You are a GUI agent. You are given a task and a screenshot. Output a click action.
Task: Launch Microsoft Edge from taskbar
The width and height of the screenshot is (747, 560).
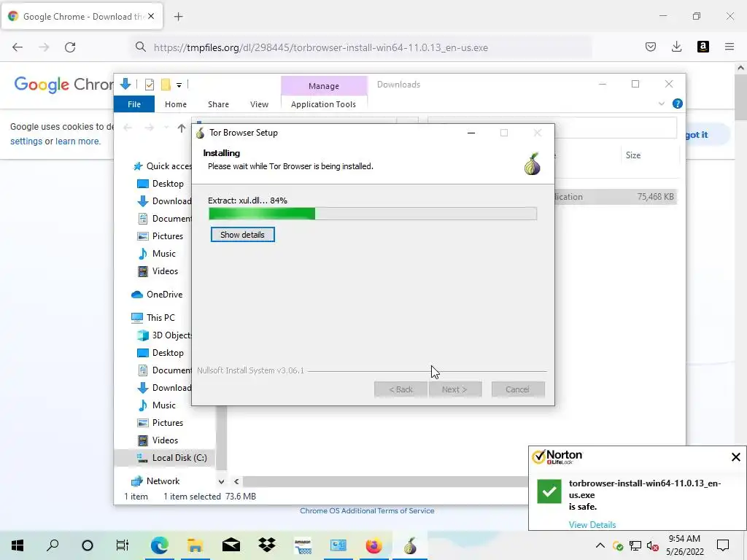click(160, 545)
